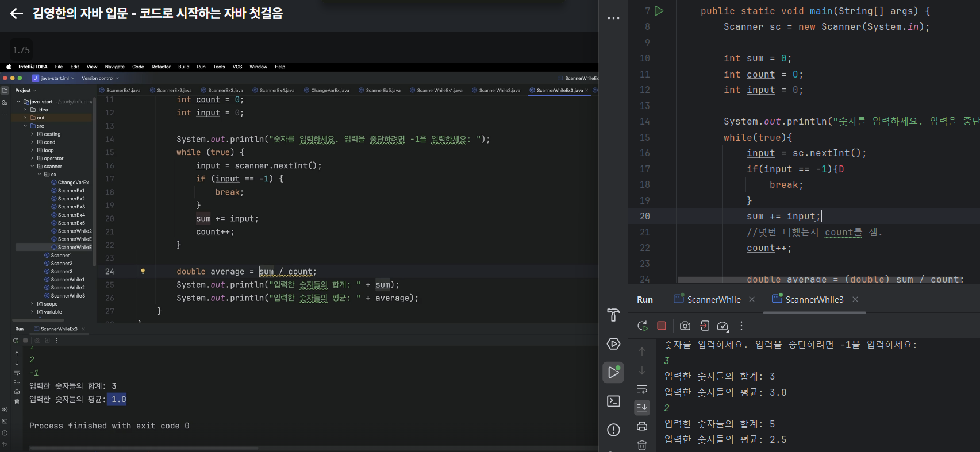Screen dimensions: 980x452
Task: Expand the .idea folder in project tree
Action: [x=25, y=110]
